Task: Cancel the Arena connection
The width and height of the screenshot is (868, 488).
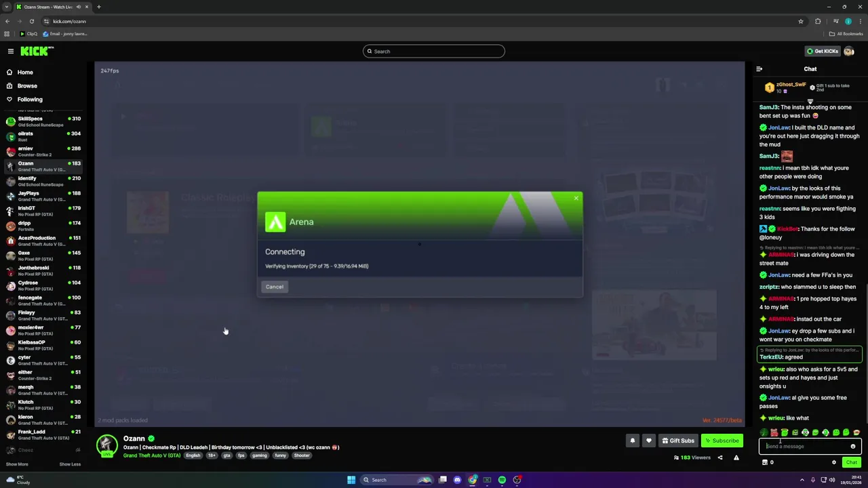Action: [x=275, y=287]
